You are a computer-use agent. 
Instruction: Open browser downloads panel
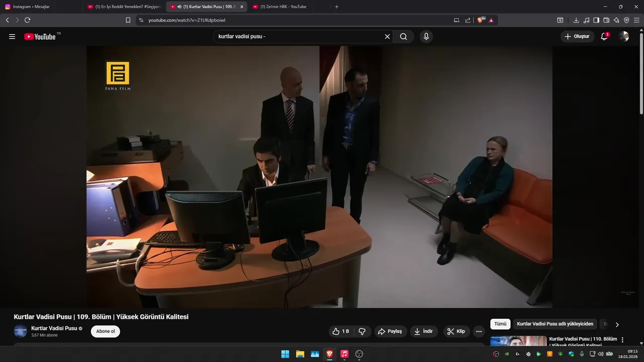tap(576, 20)
